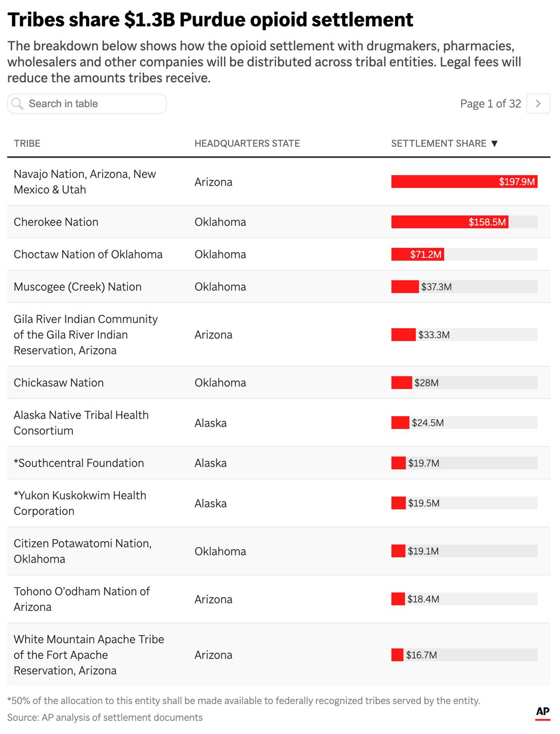This screenshot has width=560, height=734.
Task: Sort table by Tribe column header
Action: [x=27, y=144]
